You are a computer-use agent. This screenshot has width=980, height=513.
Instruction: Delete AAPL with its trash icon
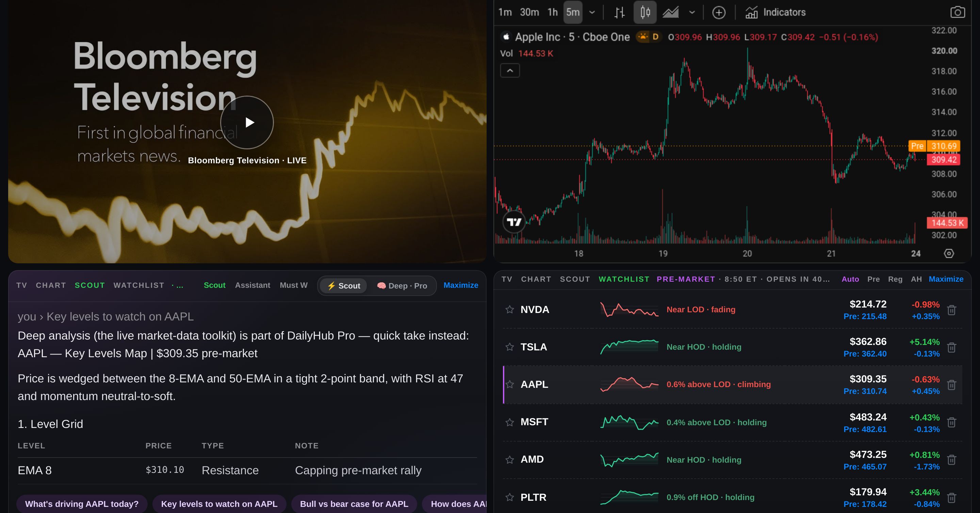point(951,385)
